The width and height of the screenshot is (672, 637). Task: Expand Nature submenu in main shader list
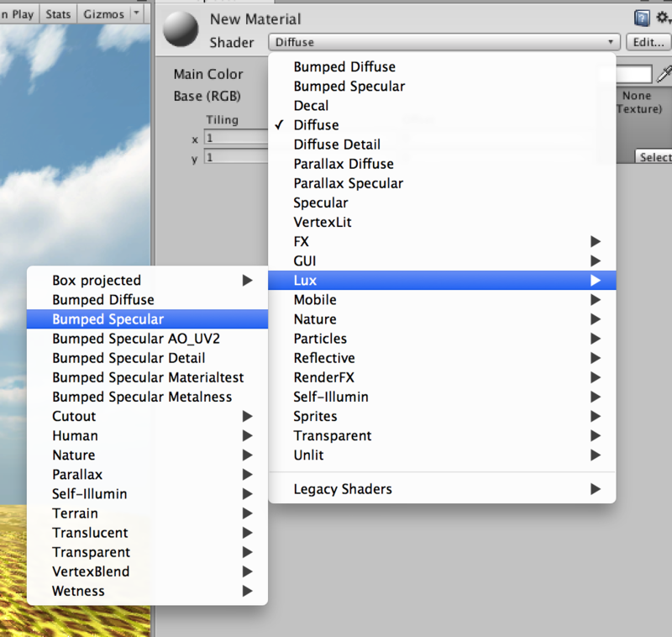[x=442, y=319]
